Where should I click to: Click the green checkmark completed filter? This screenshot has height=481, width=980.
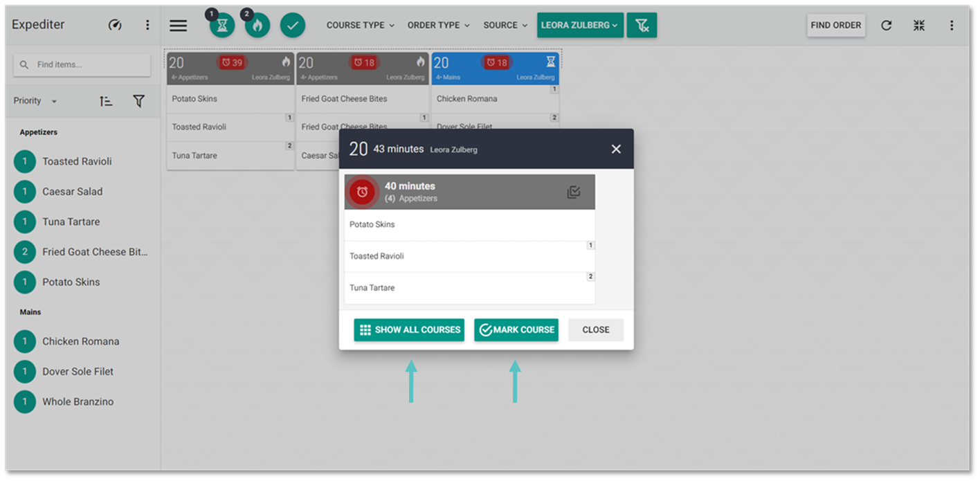point(293,26)
